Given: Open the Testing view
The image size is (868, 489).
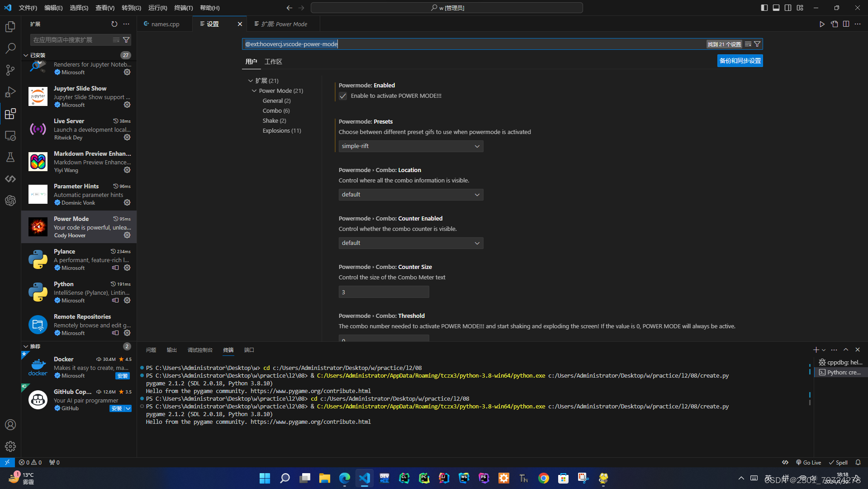Looking at the screenshot, I should tap(10, 157).
